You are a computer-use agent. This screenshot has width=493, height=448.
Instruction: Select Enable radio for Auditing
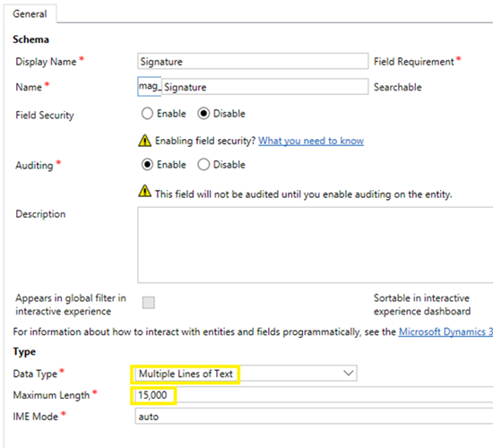[147, 165]
